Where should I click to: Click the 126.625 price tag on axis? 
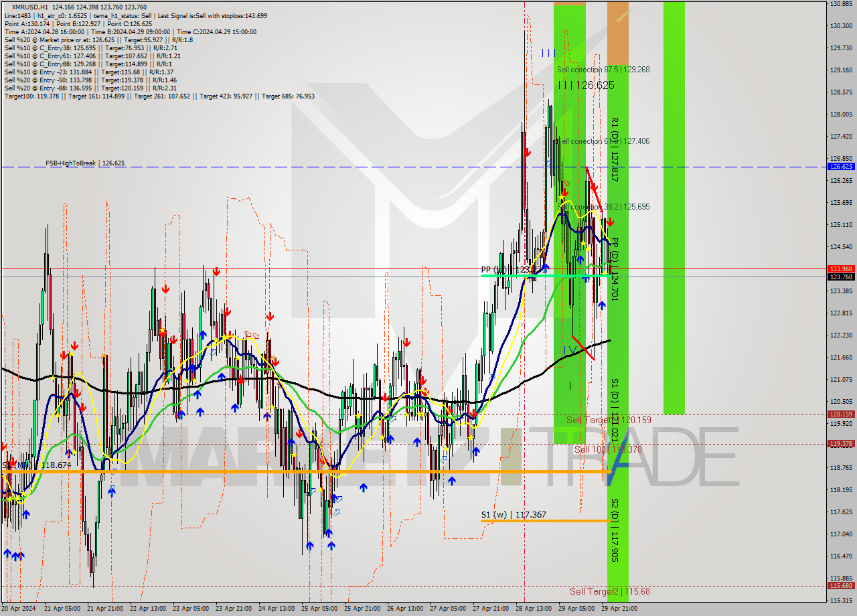click(841, 166)
